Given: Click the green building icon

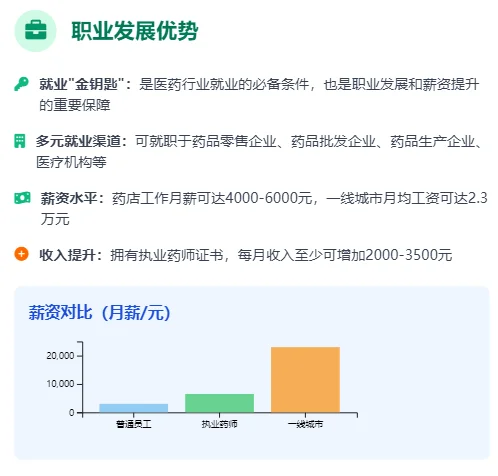Looking at the screenshot, I should (x=19, y=141).
